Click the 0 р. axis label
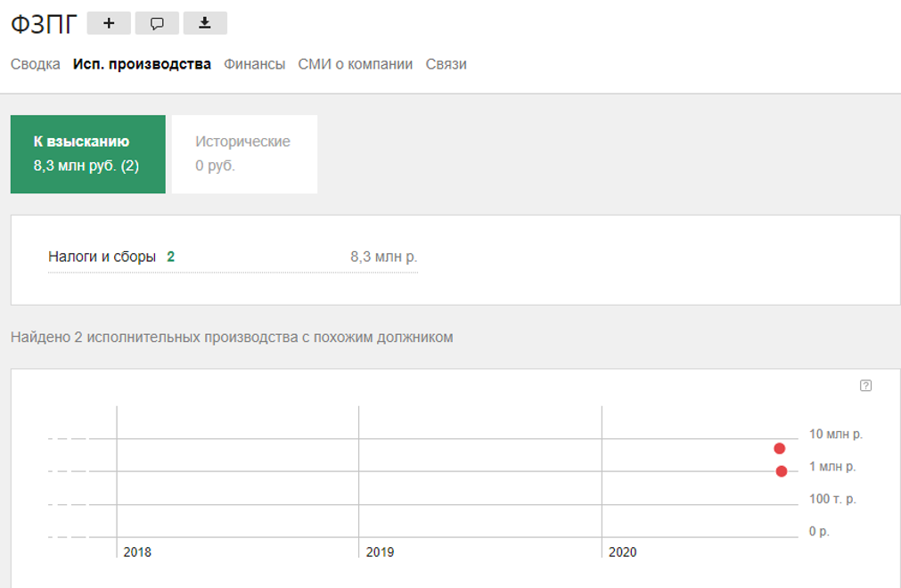Image resolution: width=901 pixels, height=588 pixels. [x=819, y=531]
